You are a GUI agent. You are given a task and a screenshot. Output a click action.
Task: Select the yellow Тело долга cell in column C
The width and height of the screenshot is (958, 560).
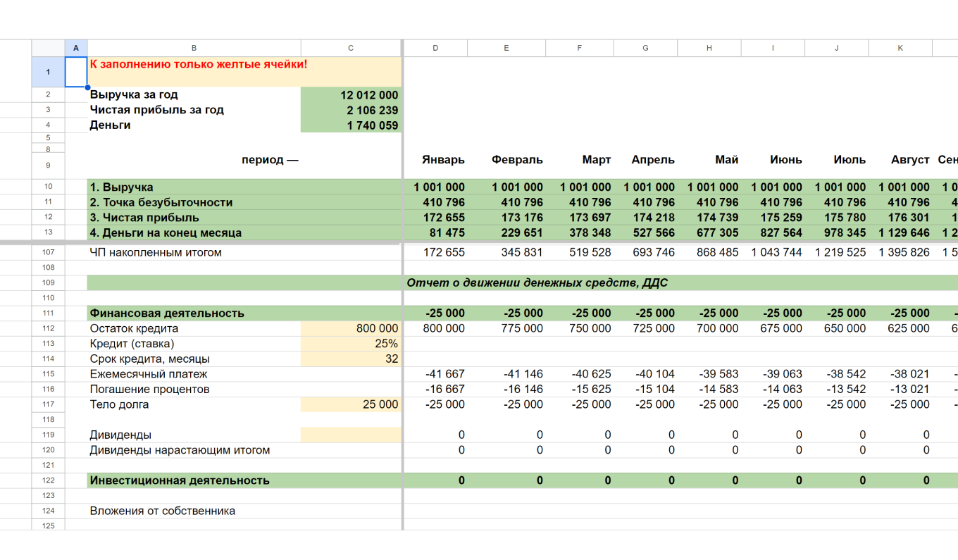[x=351, y=405]
